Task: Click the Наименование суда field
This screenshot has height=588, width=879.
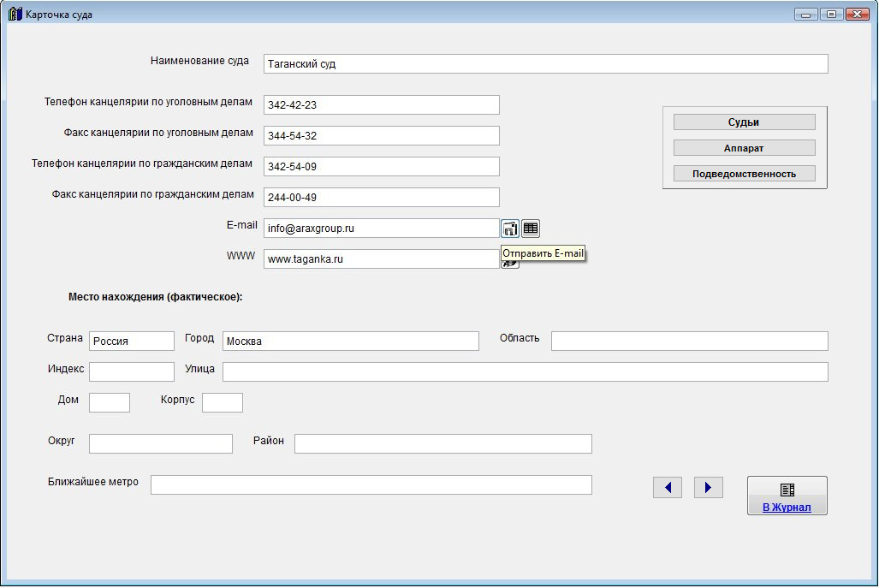Action: pyautogui.click(x=545, y=64)
